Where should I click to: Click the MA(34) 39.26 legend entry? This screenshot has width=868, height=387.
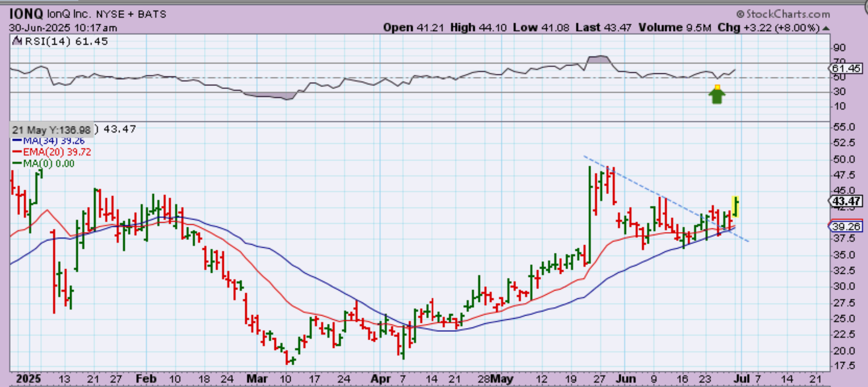(x=49, y=141)
